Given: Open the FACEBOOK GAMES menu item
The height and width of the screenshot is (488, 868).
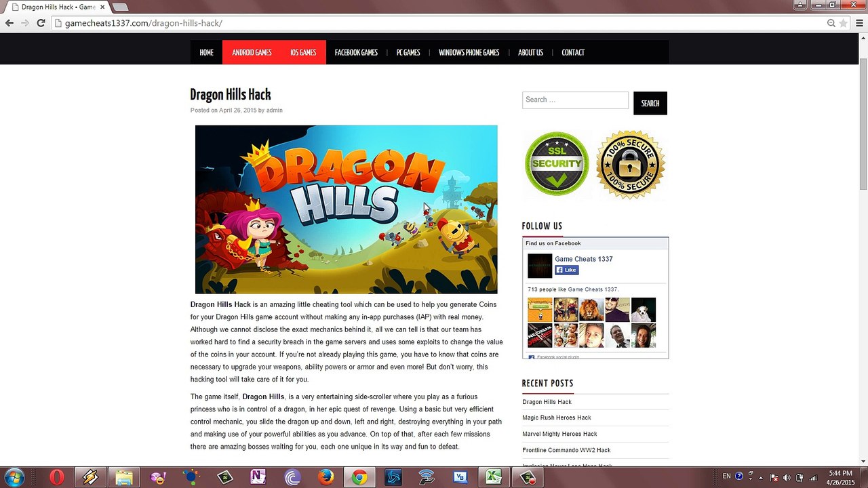Looking at the screenshot, I should [x=356, y=52].
